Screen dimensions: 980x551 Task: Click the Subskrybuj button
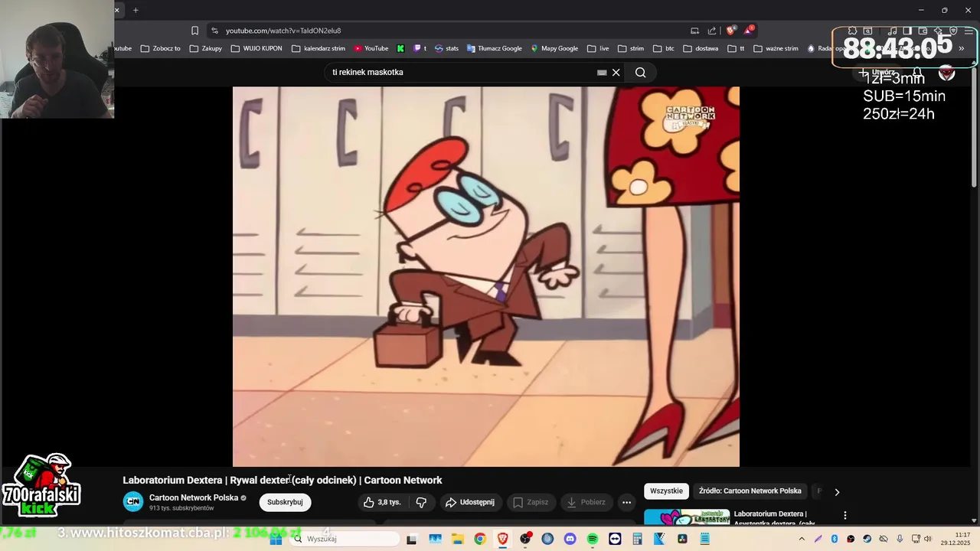285,502
